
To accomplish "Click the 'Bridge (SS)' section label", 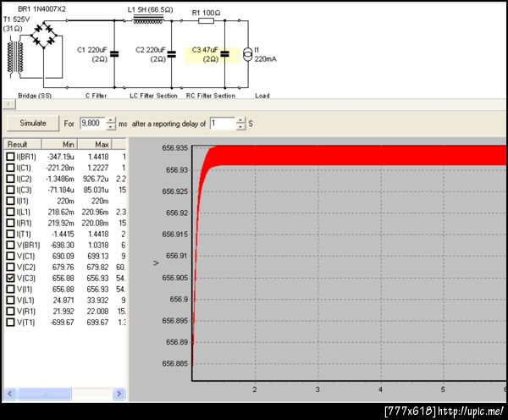I will [35, 96].
